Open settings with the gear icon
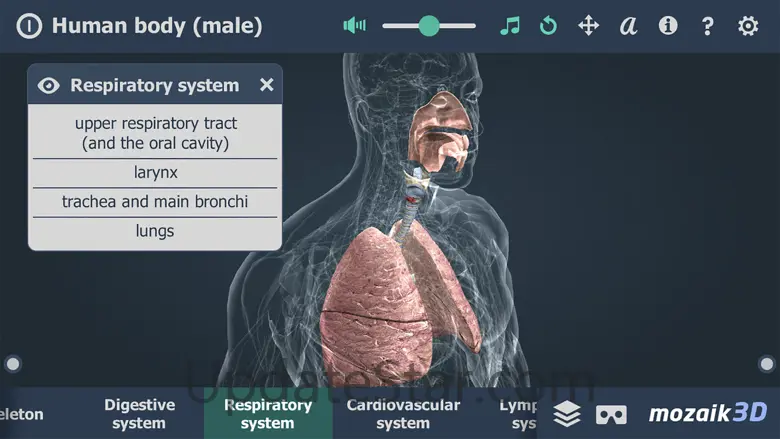The width and height of the screenshot is (780, 439). pyautogui.click(x=748, y=26)
